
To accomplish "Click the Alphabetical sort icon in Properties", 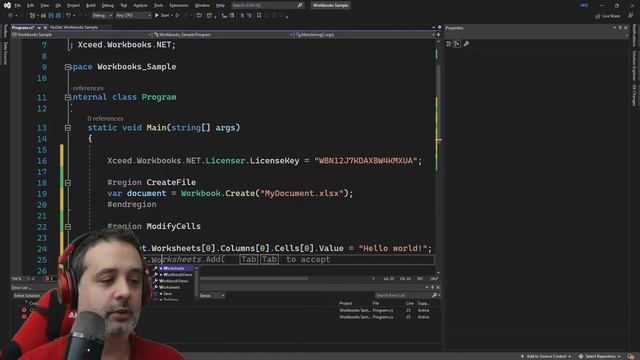I will point(457,44).
